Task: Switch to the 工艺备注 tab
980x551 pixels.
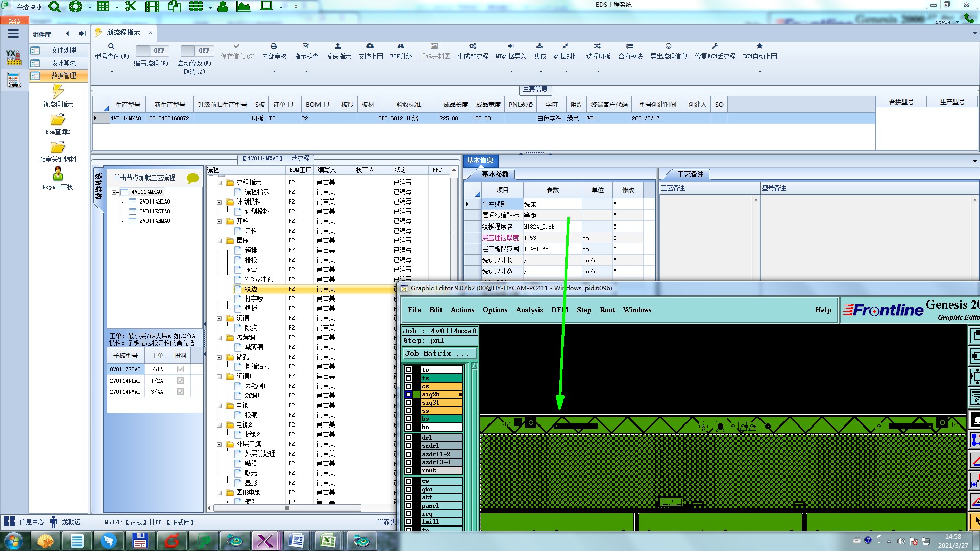Action: [x=690, y=174]
